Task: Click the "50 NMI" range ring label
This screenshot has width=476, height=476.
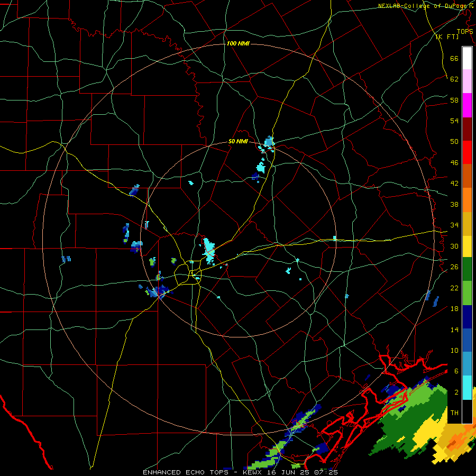Action: click(x=238, y=141)
